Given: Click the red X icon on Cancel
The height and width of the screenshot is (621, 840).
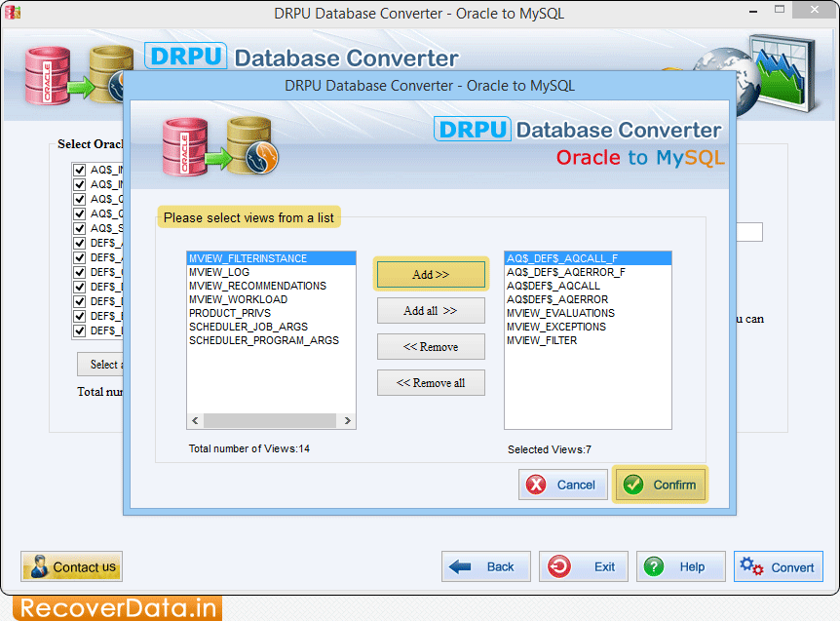Looking at the screenshot, I should [x=536, y=485].
